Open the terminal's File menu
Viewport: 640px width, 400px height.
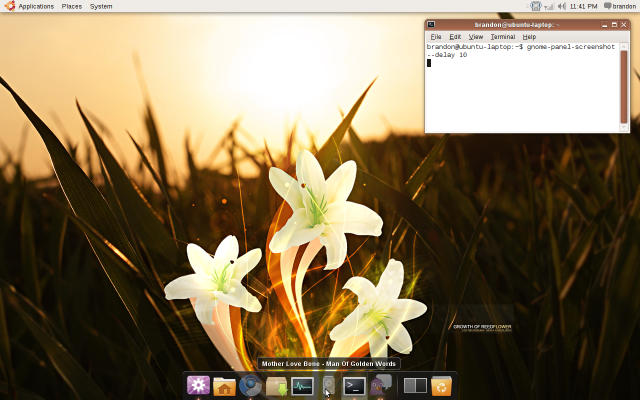pos(436,37)
